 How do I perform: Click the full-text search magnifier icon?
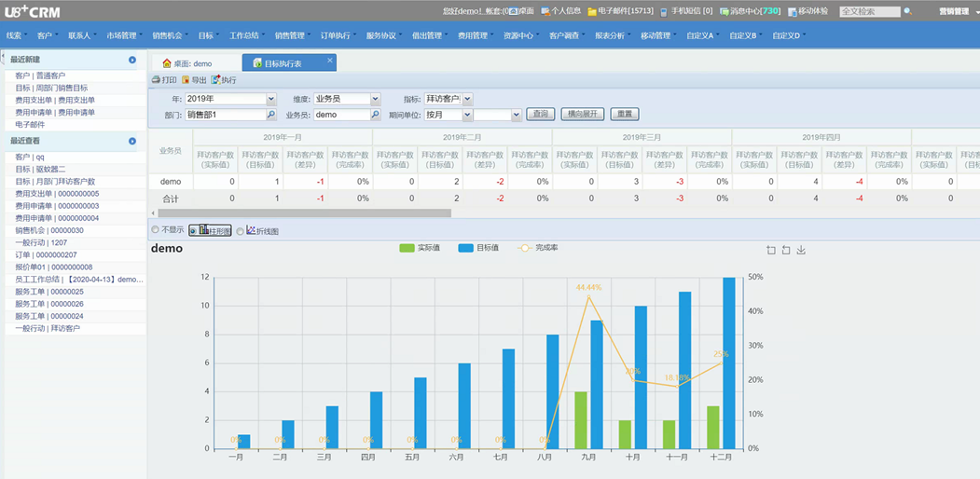tap(907, 11)
